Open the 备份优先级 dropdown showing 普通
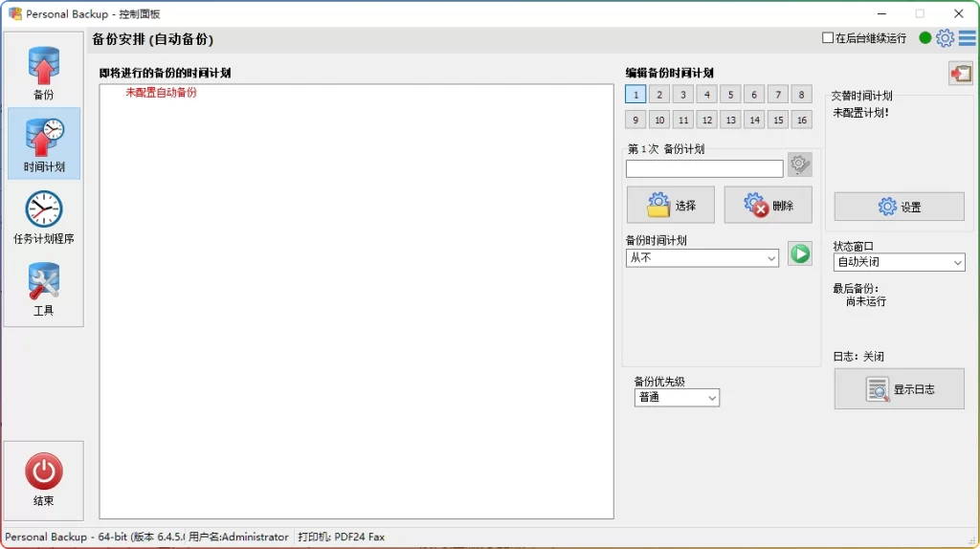980x549 pixels. (x=677, y=397)
